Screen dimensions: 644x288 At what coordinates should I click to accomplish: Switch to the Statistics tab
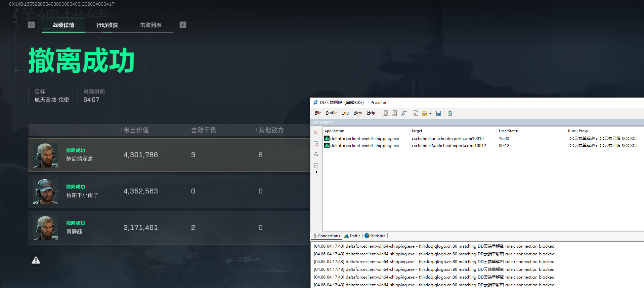click(x=375, y=236)
